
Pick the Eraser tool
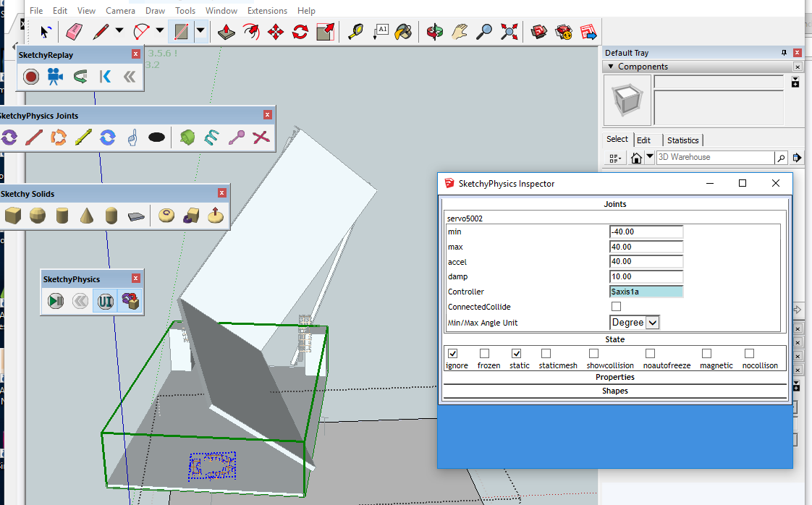pyautogui.click(x=74, y=32)
